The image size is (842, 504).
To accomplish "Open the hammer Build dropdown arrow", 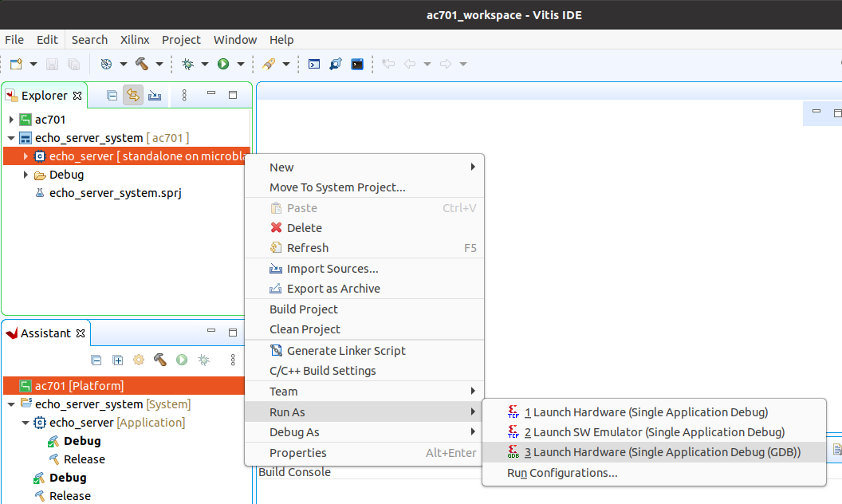I will (x=159, y=64).
